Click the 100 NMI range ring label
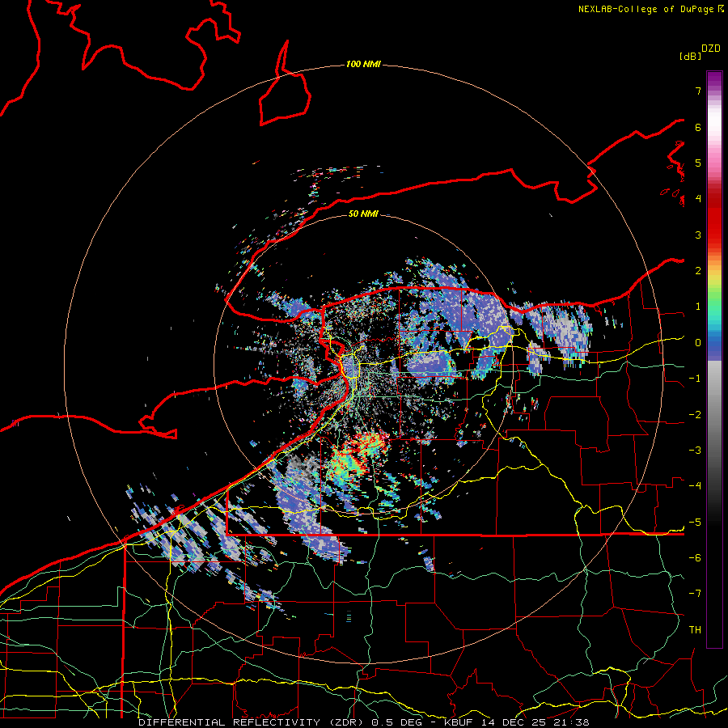The height and width of the screenshot is (728, 728). (x=363, y=64)
